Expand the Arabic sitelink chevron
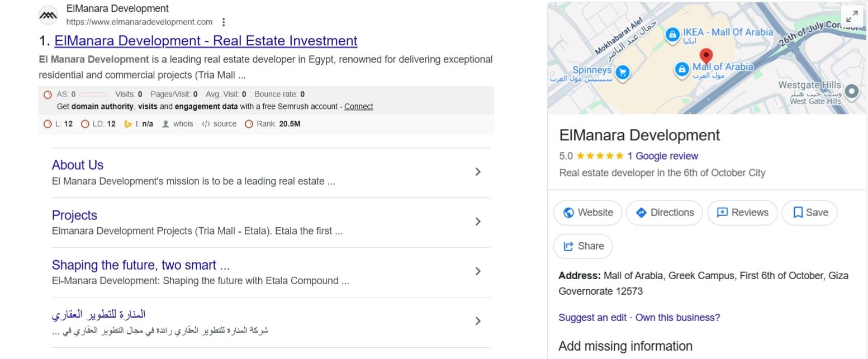The height and width of the screenshot is (359, 868). 477,321
